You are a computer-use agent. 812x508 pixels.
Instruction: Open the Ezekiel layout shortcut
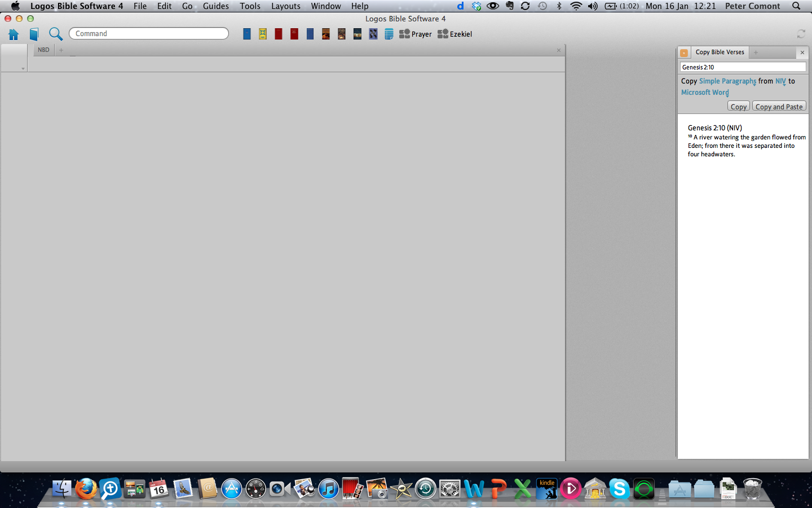pos(455,34)
